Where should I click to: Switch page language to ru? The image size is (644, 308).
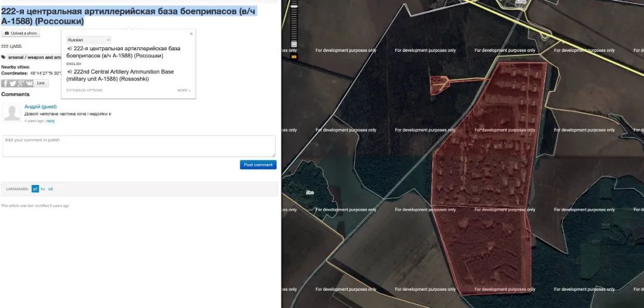tap(43, 189)
